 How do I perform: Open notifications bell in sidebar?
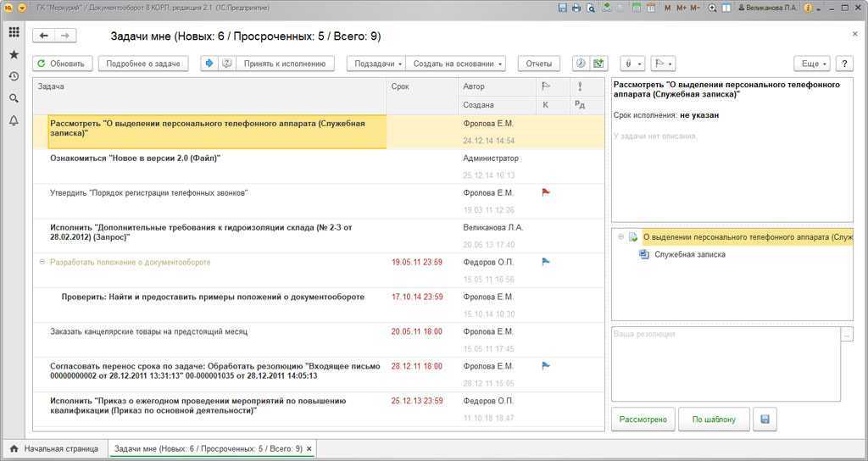click(14, 120)
